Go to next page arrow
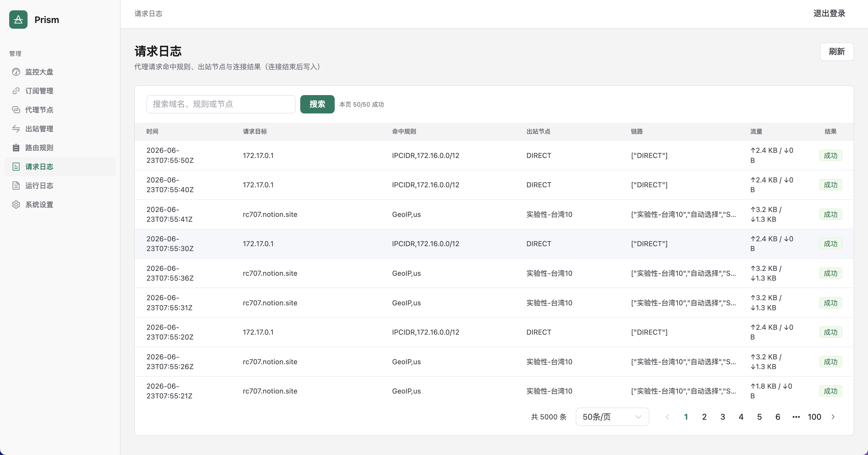 pos(833,417)
